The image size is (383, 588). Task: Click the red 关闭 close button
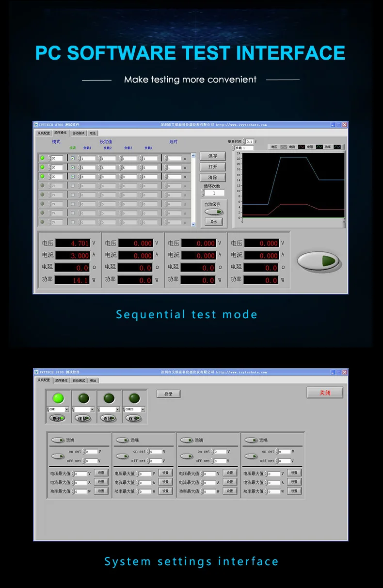pos(325,392)
